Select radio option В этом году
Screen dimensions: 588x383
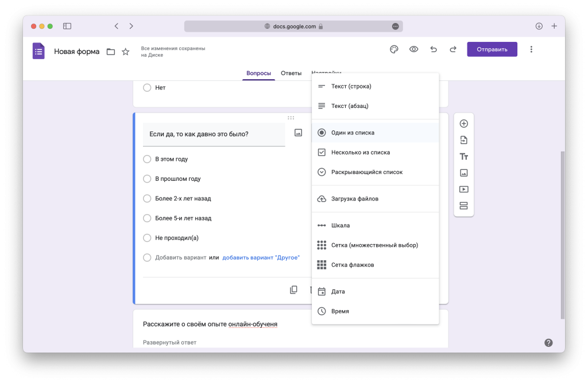[147, 159]
